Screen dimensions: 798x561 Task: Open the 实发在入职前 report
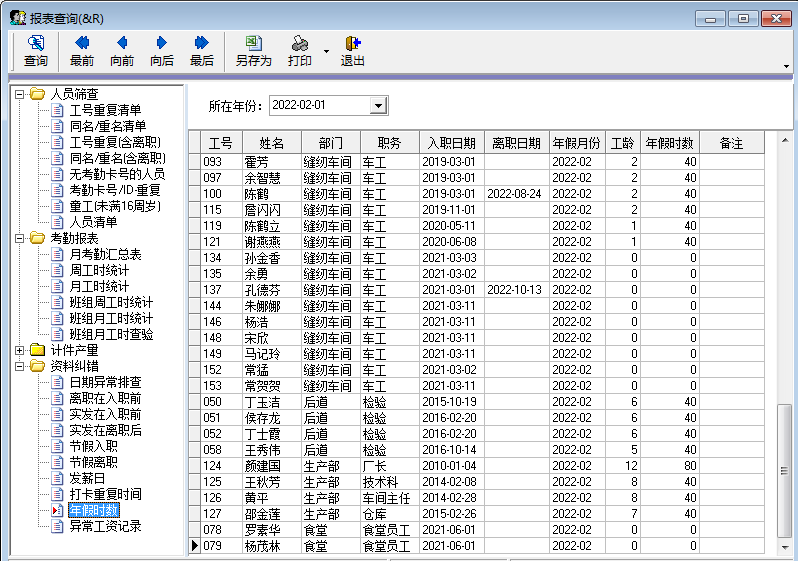(105, 414)
